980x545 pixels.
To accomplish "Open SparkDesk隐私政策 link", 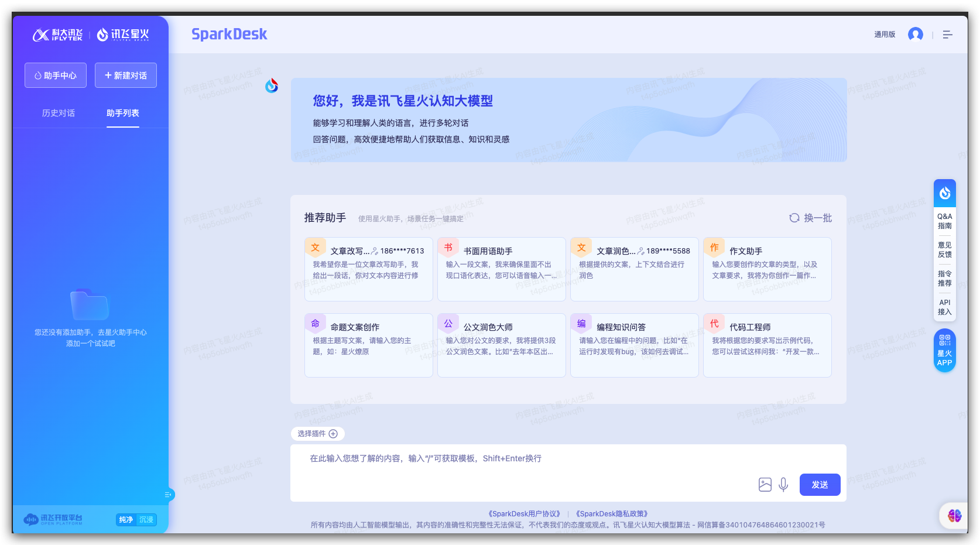I will click(612, 514).
